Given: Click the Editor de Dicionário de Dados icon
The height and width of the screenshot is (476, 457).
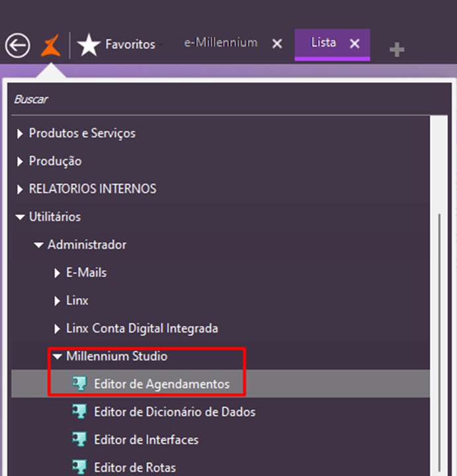Looking at the screenshot, I should point(80,412).
